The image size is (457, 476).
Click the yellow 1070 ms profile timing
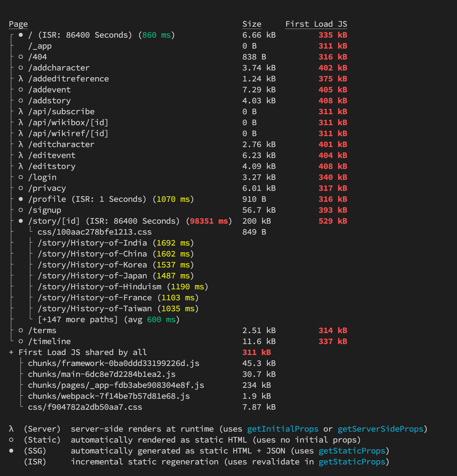pos(173,199)
